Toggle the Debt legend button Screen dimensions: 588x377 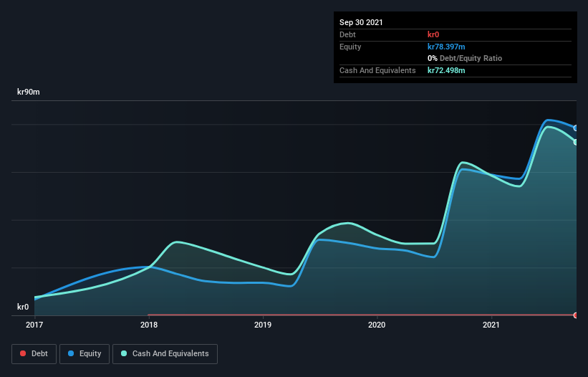[34, 354]
